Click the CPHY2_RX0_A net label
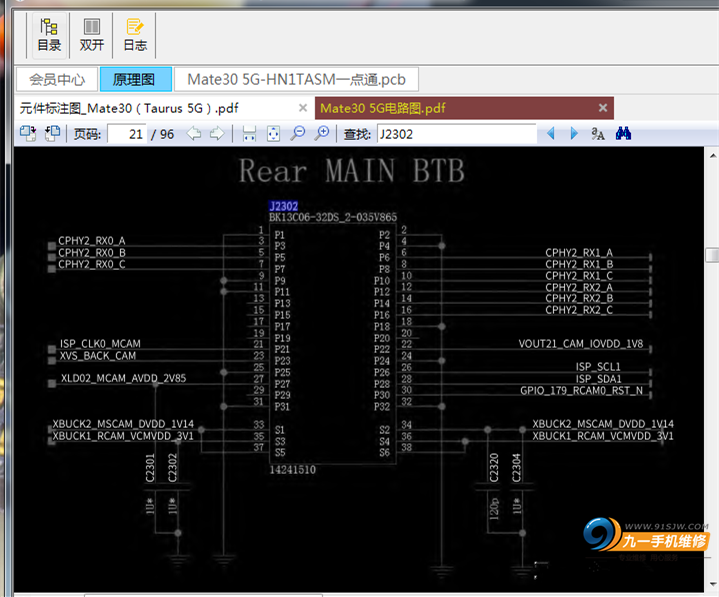Screen dimensions: 719x597 92,241
